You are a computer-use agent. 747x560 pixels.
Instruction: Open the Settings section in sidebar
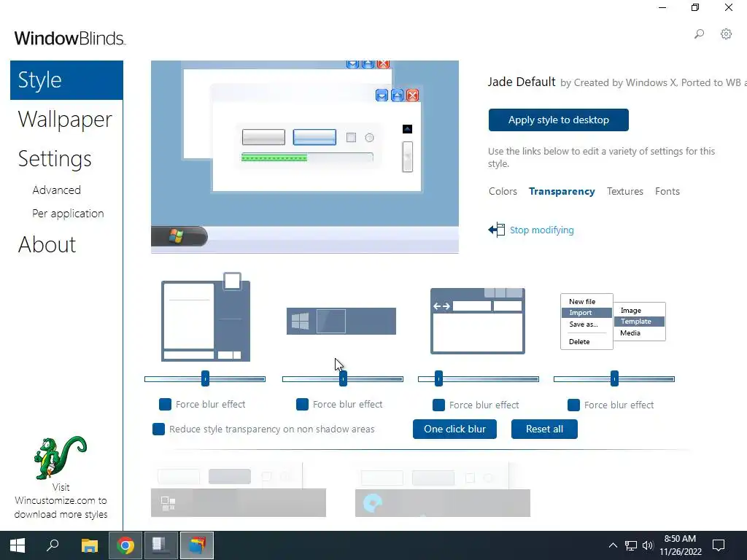55,158
